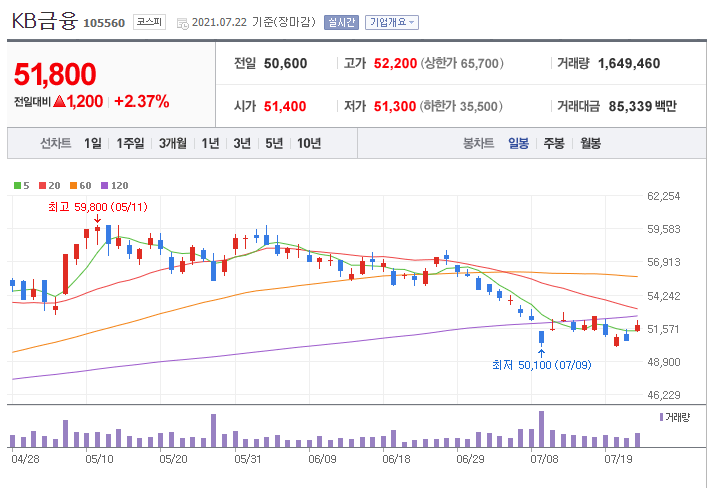Click the 거래량 value 1,649,460
Image resolution: width=707 pixels, height=488 pixels.
pyautogui.click(x=629, y=64)
